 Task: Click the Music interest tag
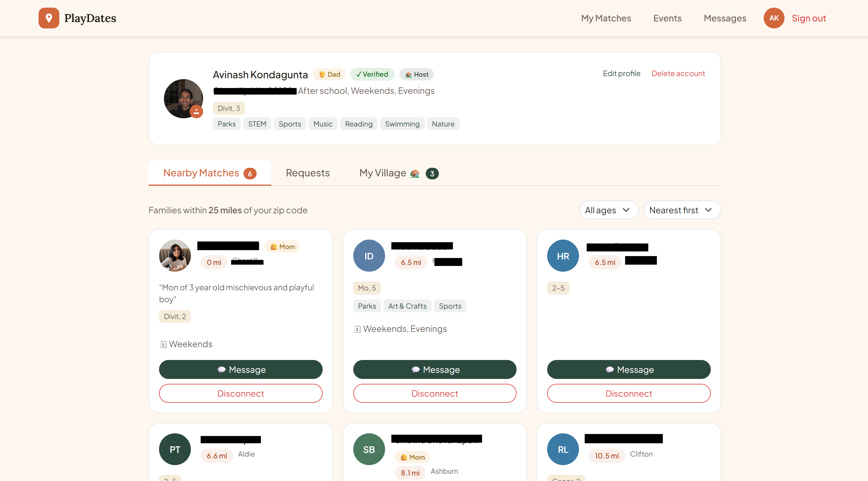point(323,124)
